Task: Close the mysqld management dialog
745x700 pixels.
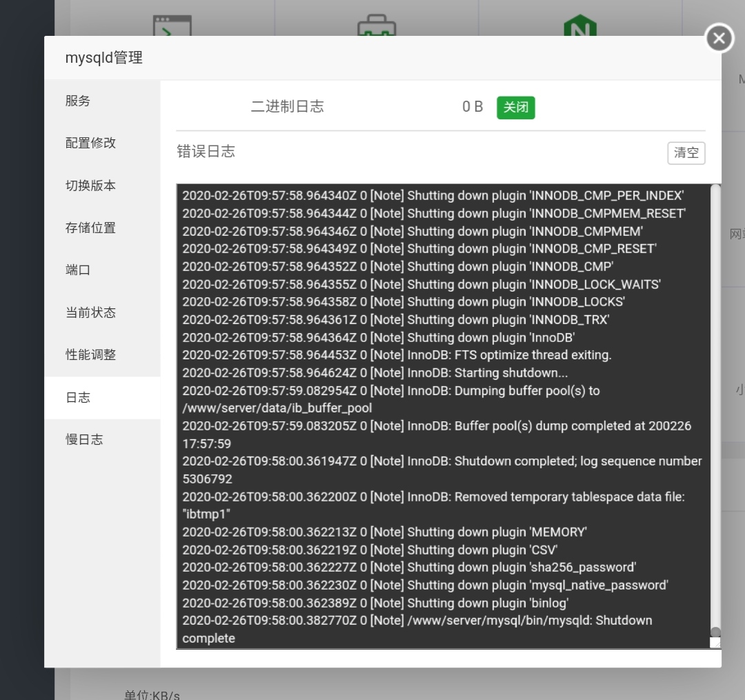Action: [719, 38]
